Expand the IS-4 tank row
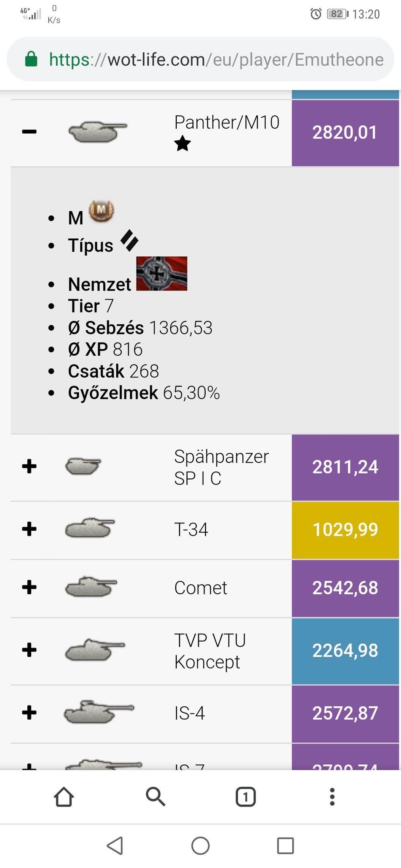Viewport: 401px width, 868px height. (29, 713)
